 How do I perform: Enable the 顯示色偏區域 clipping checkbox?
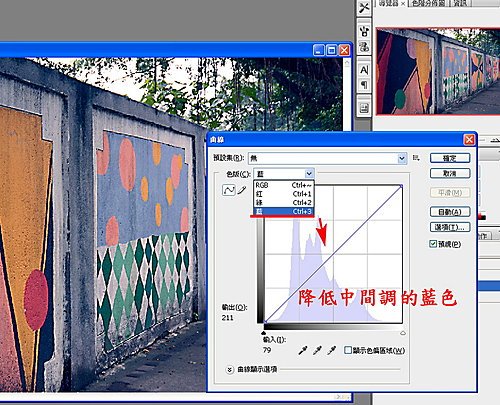tap(348, 350)
